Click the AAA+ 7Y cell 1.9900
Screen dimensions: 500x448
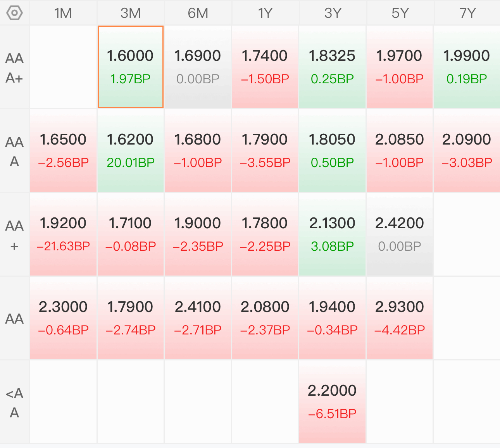(x=467, y=67)
